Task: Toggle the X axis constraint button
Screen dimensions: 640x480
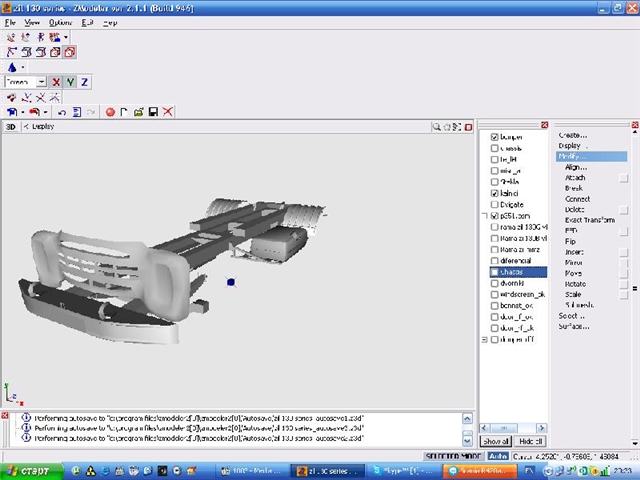Action: (56, 82)
